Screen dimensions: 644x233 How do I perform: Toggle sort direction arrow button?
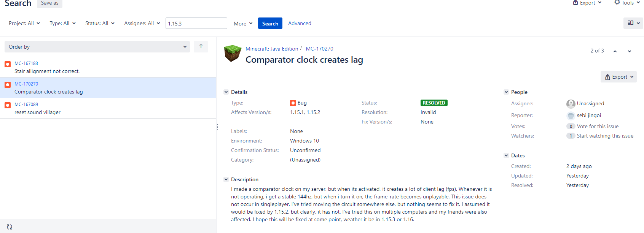point(201,47)
